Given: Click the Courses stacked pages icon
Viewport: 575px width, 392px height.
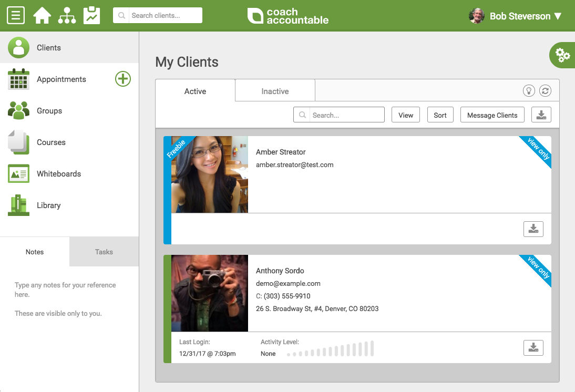Looking at the screenshot, I should click(x=19, y=142).
